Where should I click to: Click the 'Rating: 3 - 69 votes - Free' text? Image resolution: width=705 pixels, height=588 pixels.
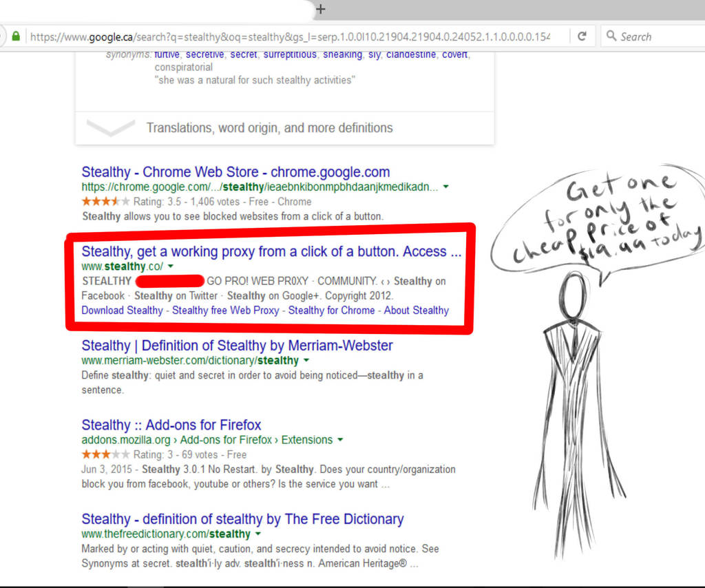tap(190, 454)
